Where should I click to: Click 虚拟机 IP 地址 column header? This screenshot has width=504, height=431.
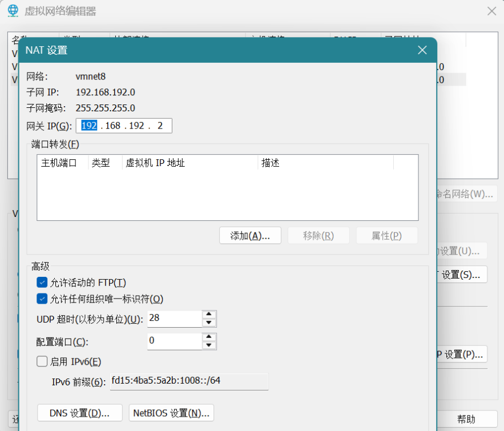coord(190,163)
